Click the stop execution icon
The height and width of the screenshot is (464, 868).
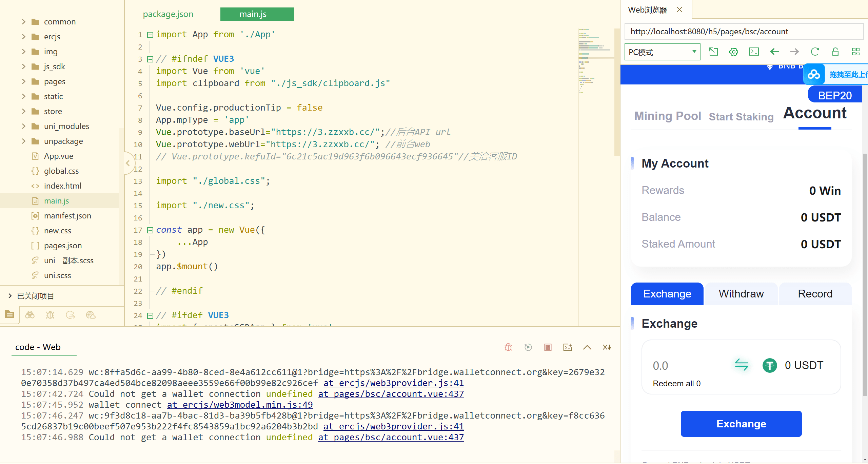click(x=548, y=347)
